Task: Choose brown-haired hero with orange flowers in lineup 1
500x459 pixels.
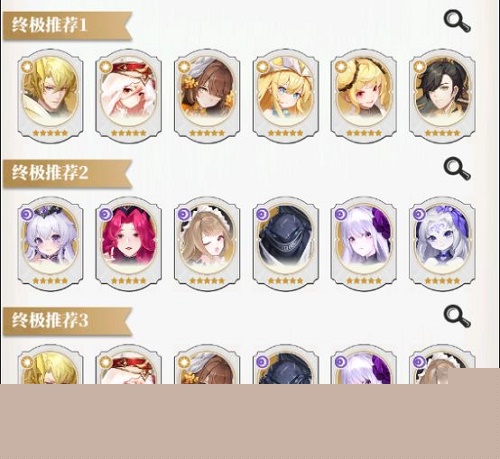Action: click(x=207, y=96)
